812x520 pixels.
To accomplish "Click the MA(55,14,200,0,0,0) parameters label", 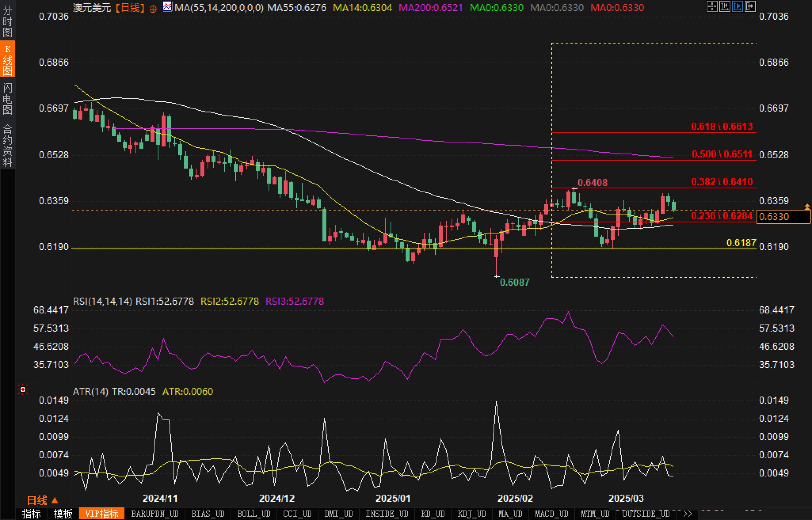I will (219, 8).
